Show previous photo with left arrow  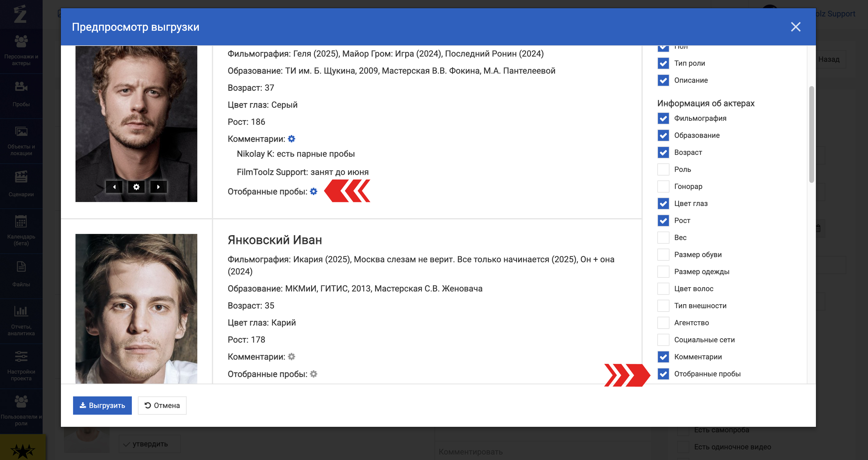(114, 186)
